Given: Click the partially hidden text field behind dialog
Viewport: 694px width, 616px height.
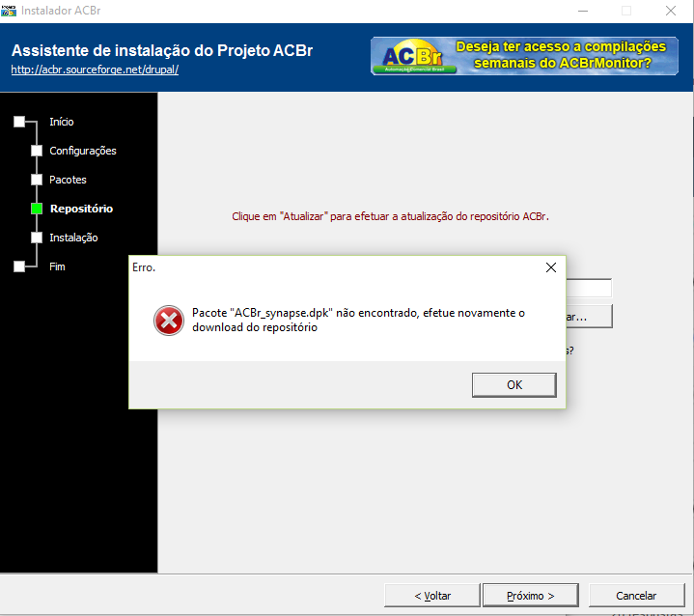Looking at the screenshot, I should click(x=589, y=288).
